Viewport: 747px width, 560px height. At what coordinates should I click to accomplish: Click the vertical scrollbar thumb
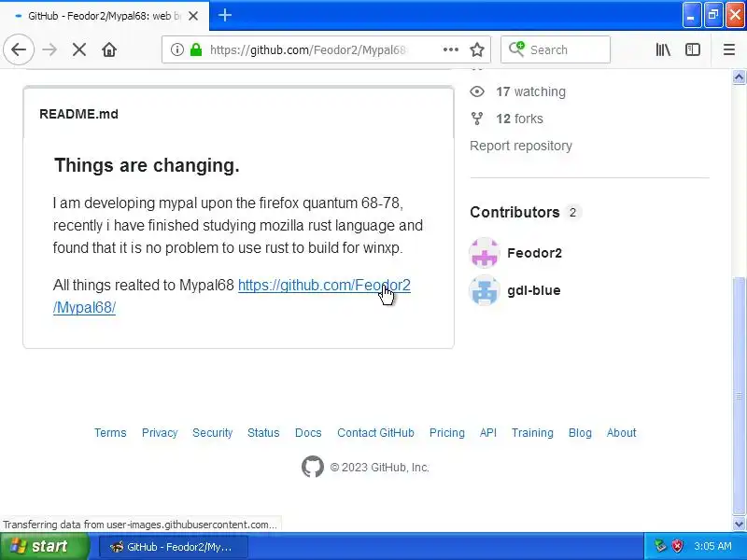[x=739, y=396]
